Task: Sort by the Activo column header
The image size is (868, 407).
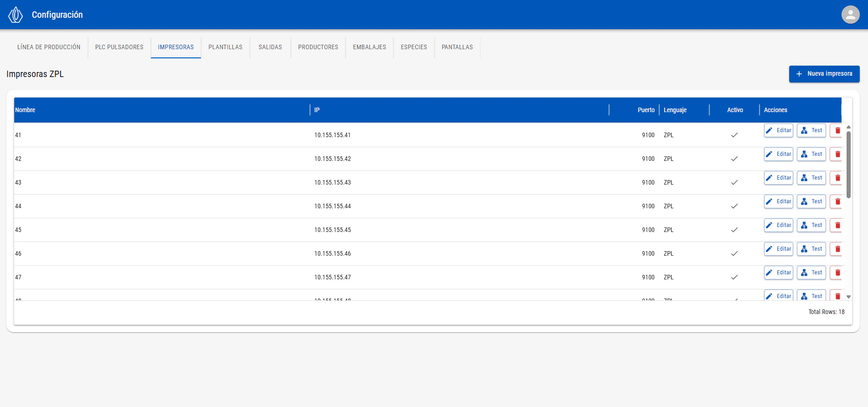Action: click(735, 110)
